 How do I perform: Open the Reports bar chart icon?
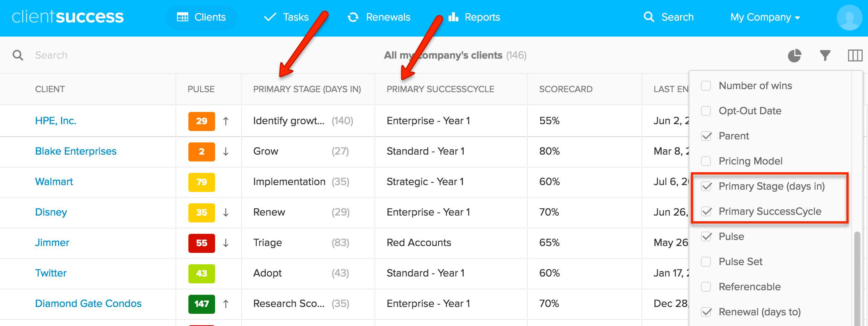point(453,17)
